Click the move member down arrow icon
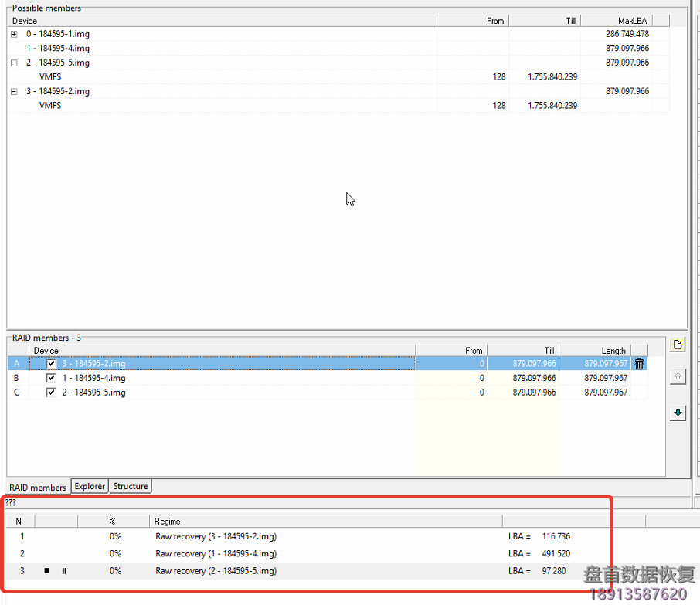The height and width of the screenshot is (605, 700). click(x=678, y=413)
